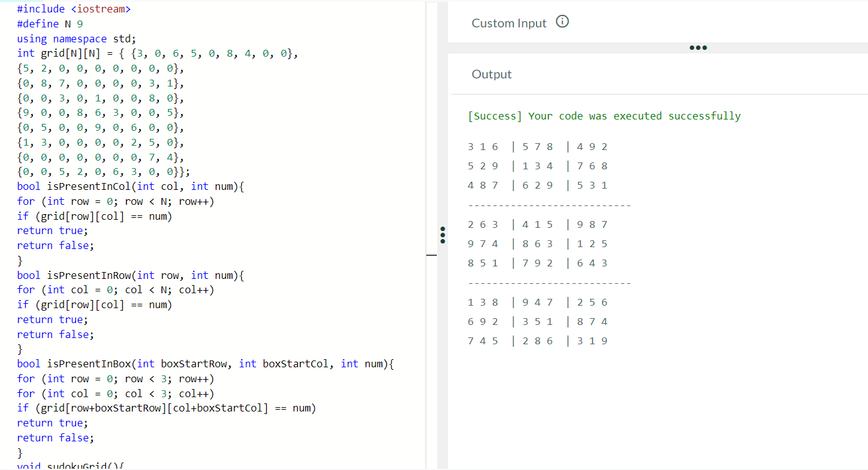Click the row '{0, 5, 0, 0, 9, 0, 6, 0, 0},'

coord(100,128)
